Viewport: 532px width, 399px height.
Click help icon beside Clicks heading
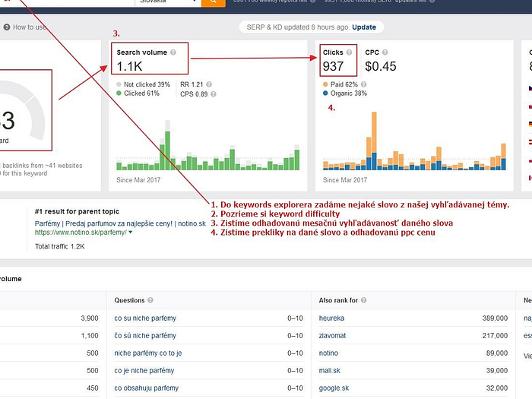tap(350, 52)
